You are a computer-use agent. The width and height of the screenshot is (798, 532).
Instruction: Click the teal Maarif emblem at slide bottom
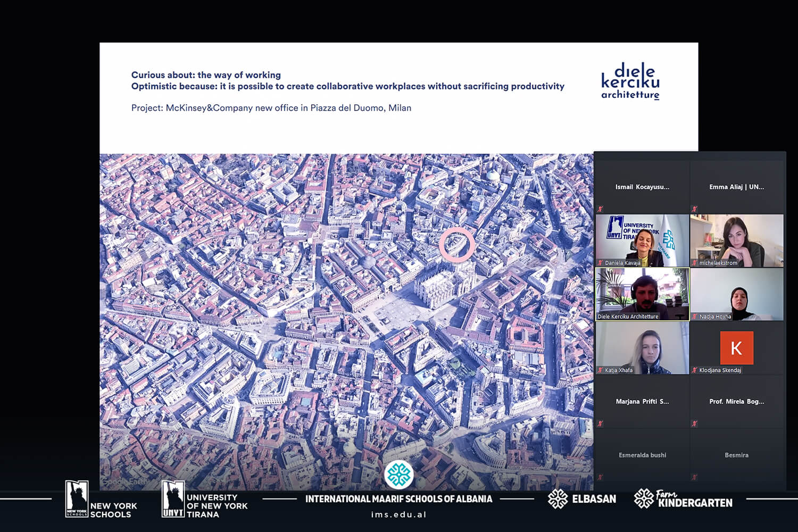pos(399,475)
